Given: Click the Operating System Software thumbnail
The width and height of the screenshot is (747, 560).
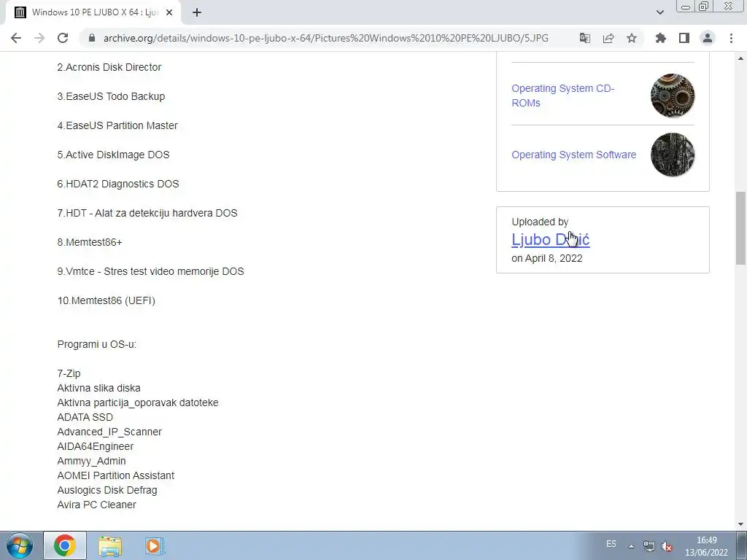Looking at the screenshot, I should click(x=672, y=155).
